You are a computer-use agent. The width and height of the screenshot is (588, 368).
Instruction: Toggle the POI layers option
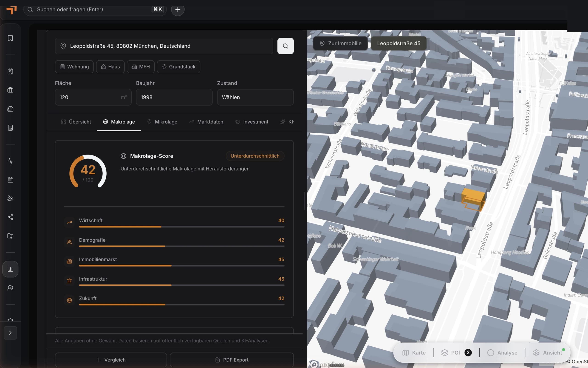456,353
